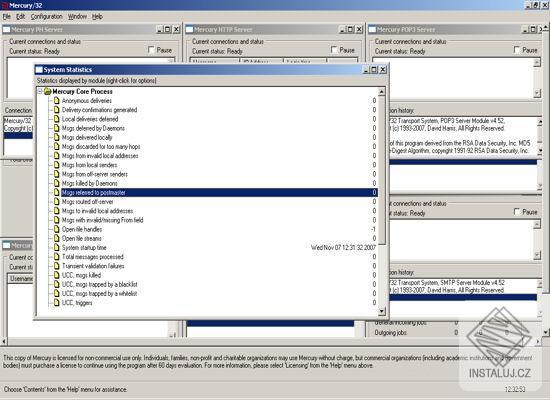550x400 pixels.
Task: Click icon beside Msgs to invalid local addresses
Action: (x=56, y=211)
